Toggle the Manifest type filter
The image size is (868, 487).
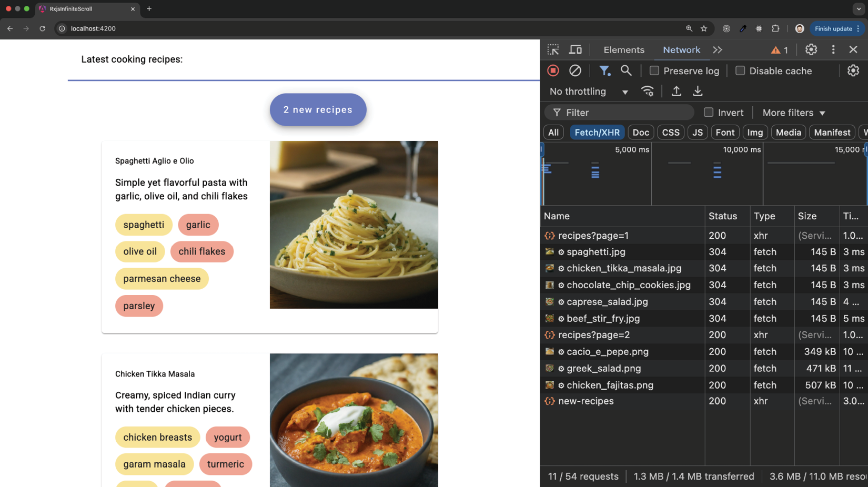click(x=832, y=132)
